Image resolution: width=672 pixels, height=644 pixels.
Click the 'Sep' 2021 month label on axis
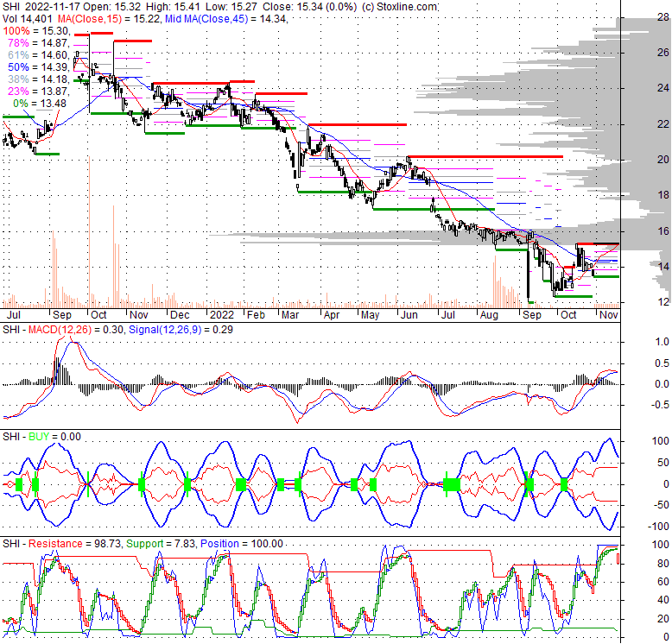[x=61, y=315]
